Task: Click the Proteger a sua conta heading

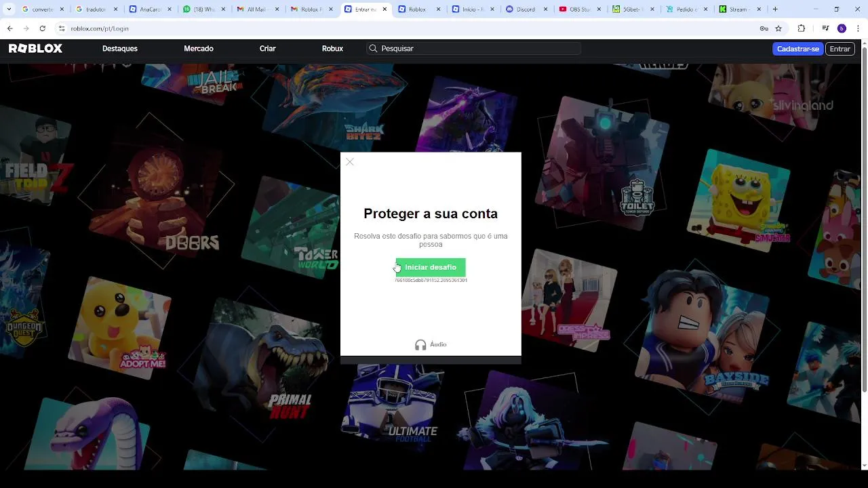Action: point(431,213)
